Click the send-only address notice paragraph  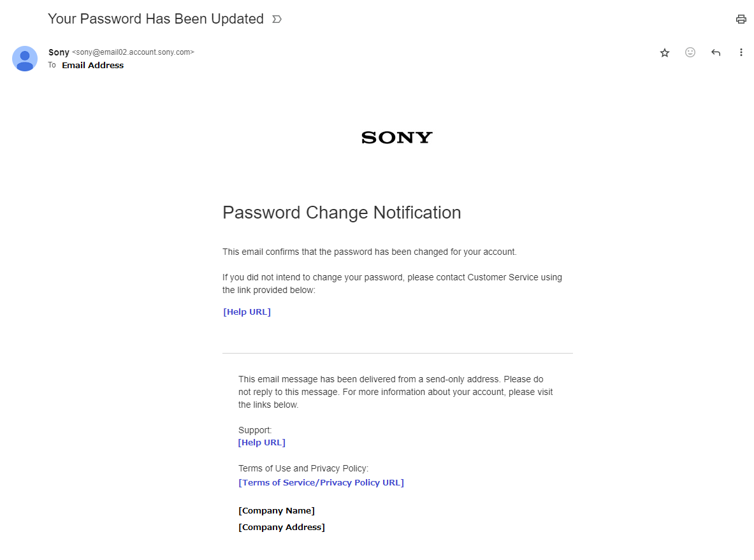point(395,392)
